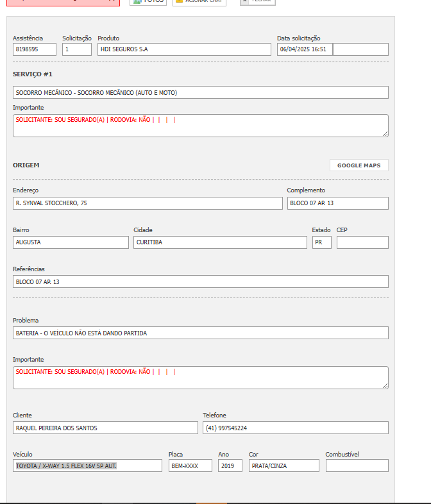Click the Problema description field
This screenshot has width=431, height=504.
pyautogui.click(x=200, y=333)
